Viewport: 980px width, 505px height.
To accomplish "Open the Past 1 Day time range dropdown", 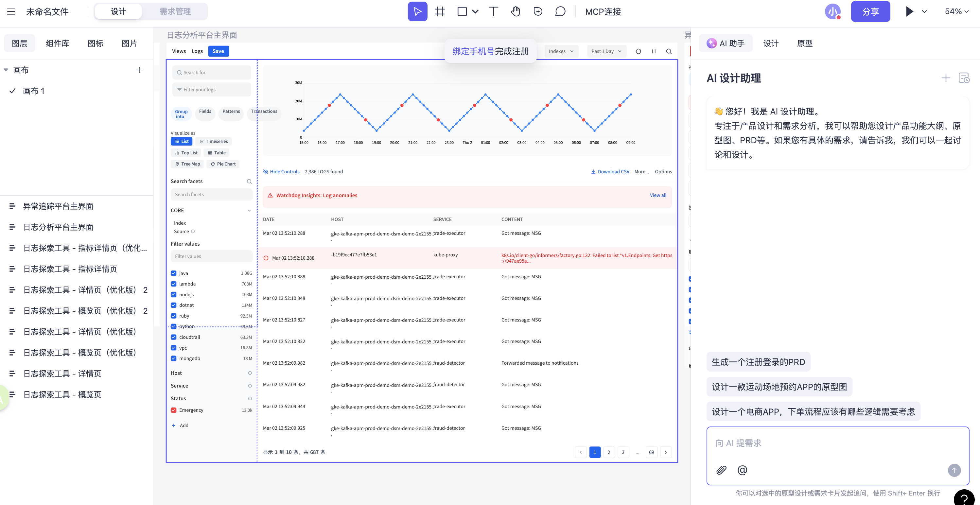I will tap(606, 51).
